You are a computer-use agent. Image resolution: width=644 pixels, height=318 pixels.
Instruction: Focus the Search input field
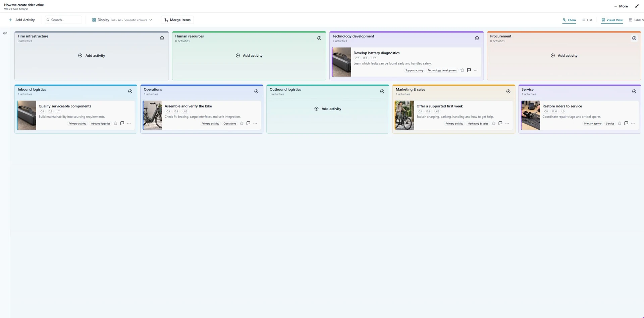tap(63, 20)
